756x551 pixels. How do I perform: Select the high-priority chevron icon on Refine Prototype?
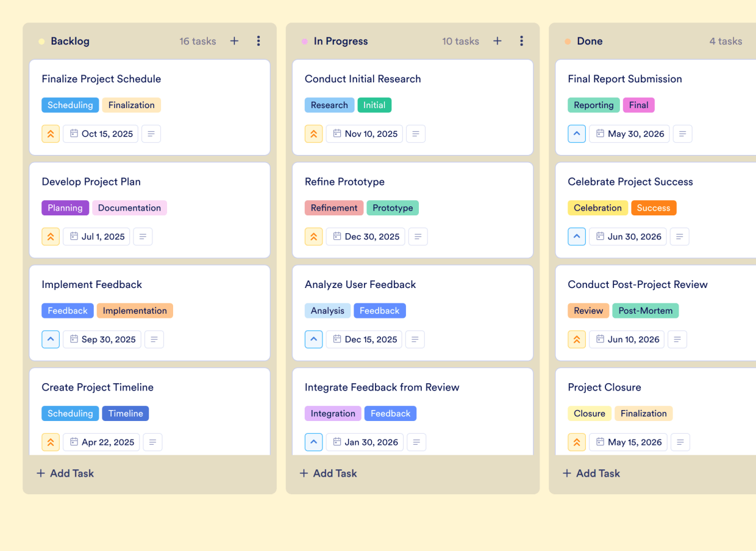click(x=313, y=236)
